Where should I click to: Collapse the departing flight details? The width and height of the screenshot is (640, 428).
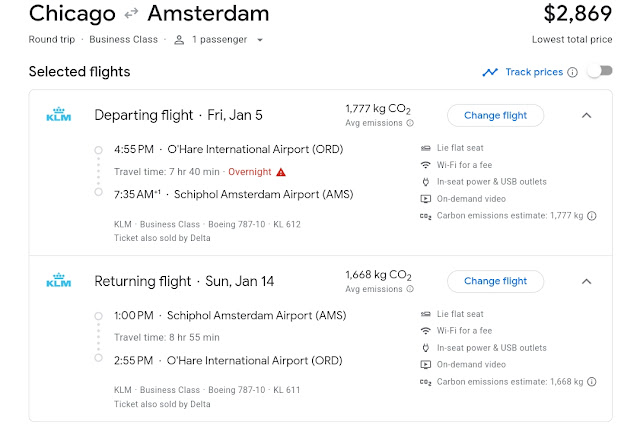(586, 115)
